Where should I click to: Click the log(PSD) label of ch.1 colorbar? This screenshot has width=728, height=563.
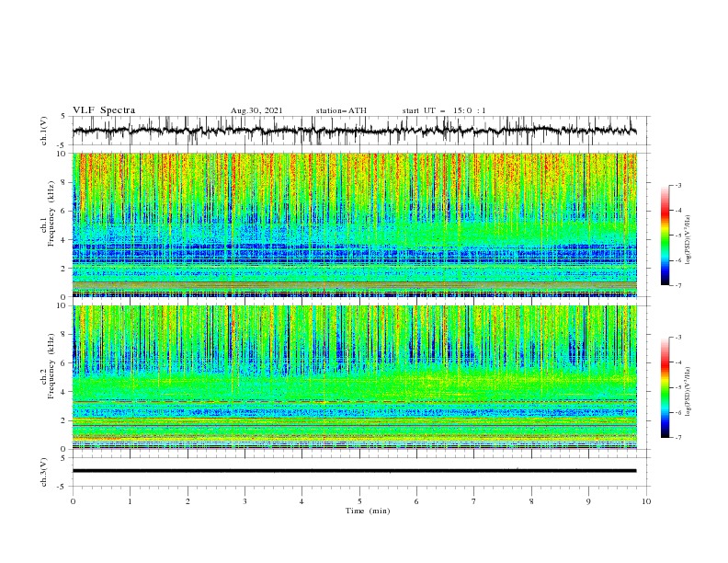[x=688, y=240]
